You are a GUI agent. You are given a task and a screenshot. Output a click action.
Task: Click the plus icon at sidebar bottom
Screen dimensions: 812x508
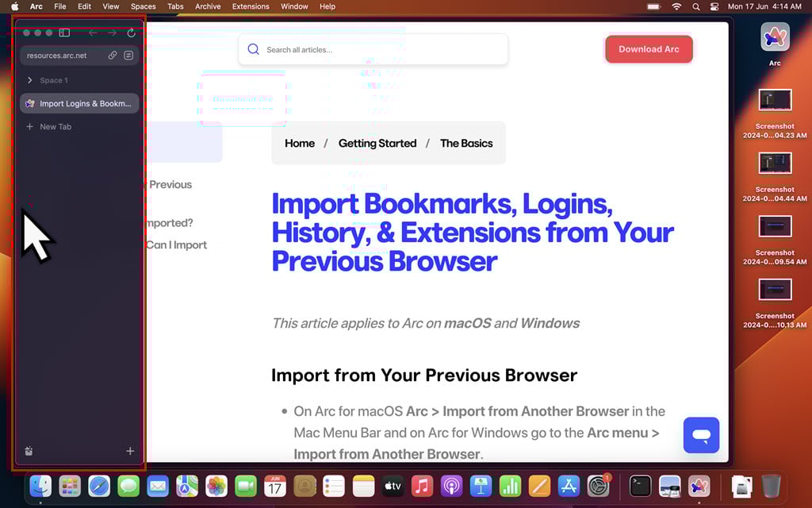point(130,451)
